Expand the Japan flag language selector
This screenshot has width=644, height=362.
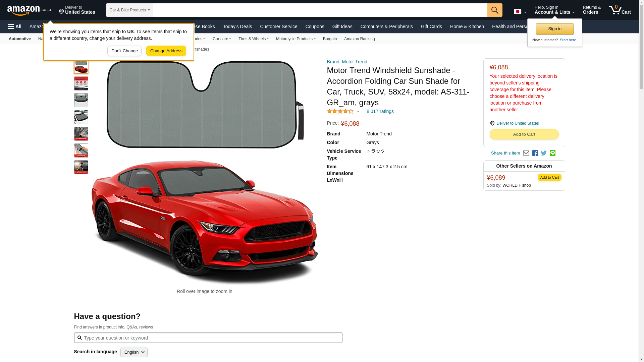[x=520, y=12]
